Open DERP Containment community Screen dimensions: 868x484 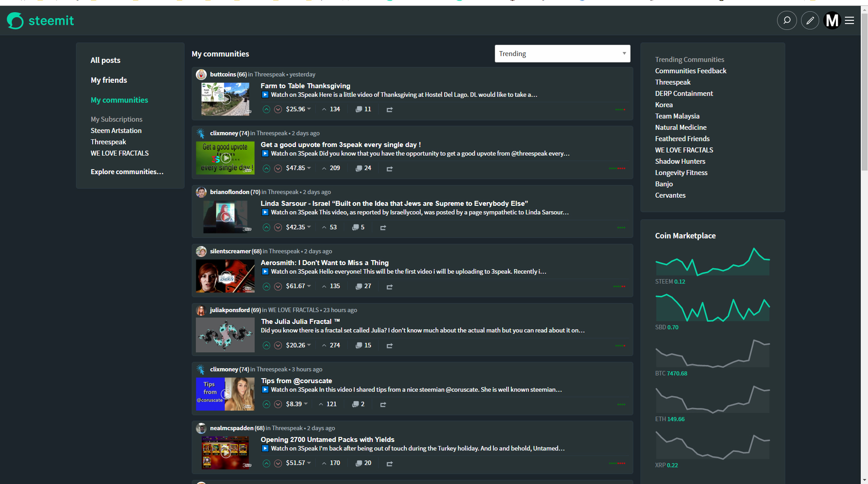[x=684, y=93]
